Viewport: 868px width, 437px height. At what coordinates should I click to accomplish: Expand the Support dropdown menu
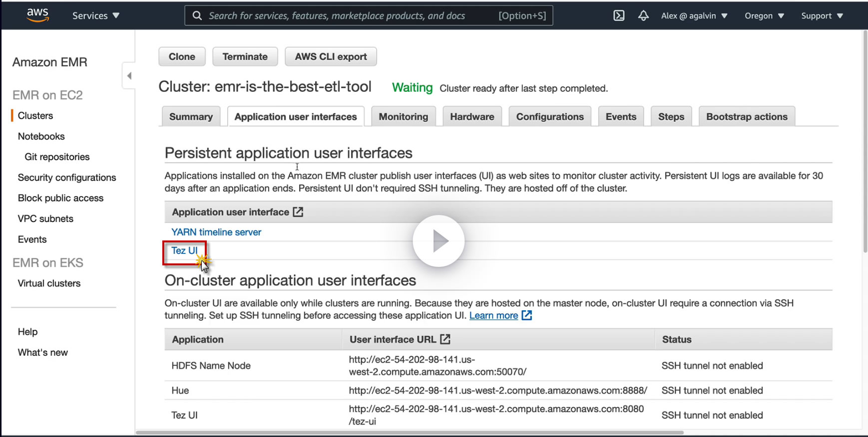click(x=822, y=15)
